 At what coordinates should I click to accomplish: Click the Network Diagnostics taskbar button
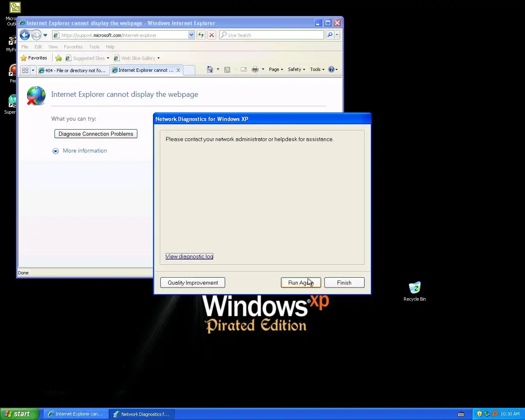pos(142,414)
